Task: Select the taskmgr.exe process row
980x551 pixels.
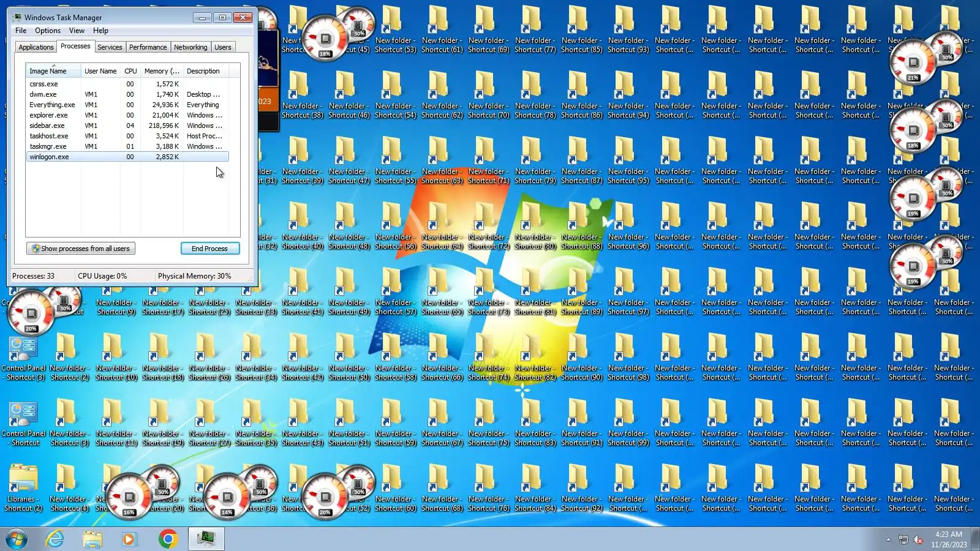Action: tap(127, 146)
